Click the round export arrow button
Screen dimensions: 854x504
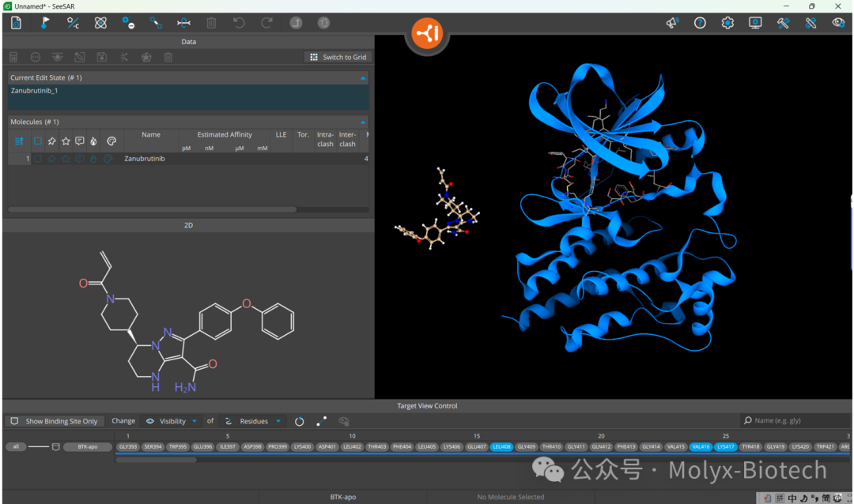click(296, 23)
